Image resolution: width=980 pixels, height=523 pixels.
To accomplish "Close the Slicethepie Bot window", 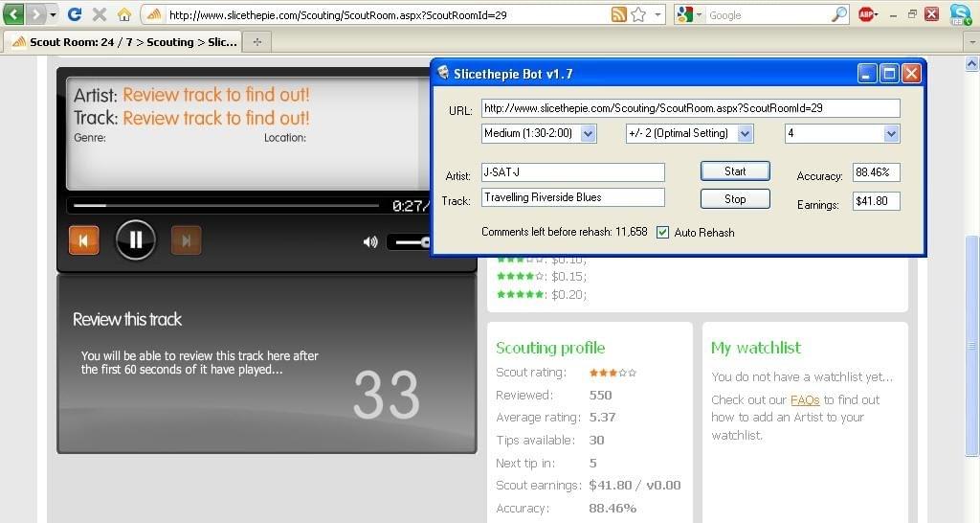I will [x=911, y=74].
